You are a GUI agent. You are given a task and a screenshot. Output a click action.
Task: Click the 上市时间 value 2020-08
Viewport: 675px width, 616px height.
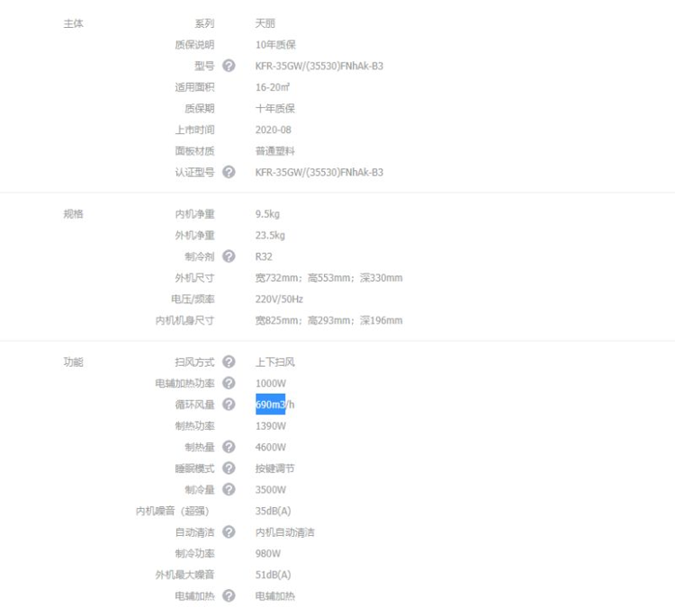coord(274,129)
